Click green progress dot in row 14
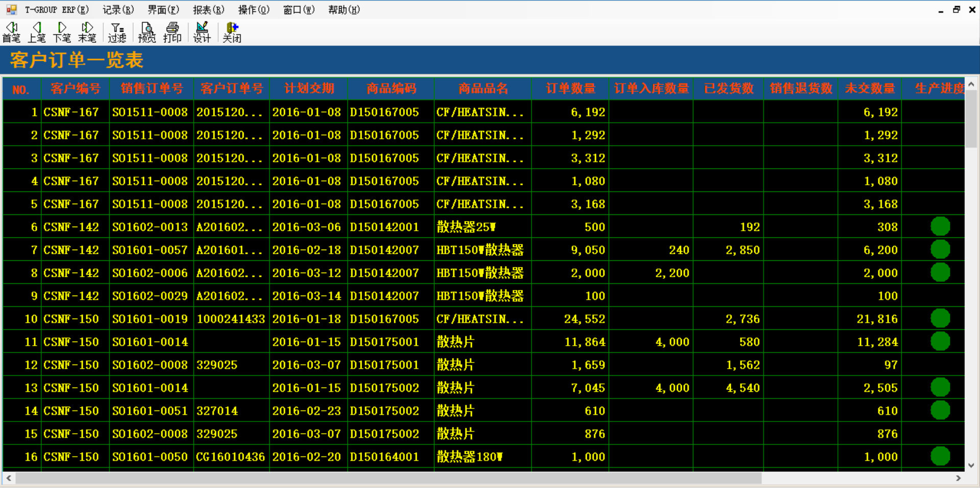The height and width of the screenshot is (488, 980). tap(940, 410)
